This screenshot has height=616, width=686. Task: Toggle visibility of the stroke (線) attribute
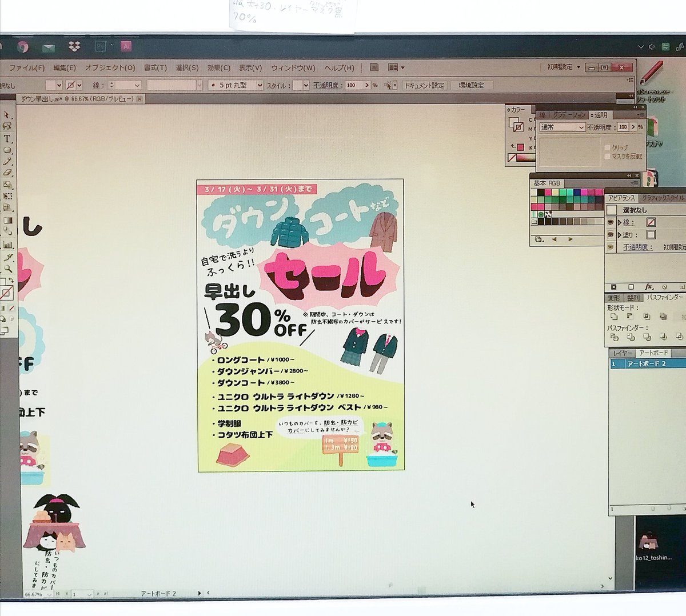pyautogui.click(x=610, y=222)
